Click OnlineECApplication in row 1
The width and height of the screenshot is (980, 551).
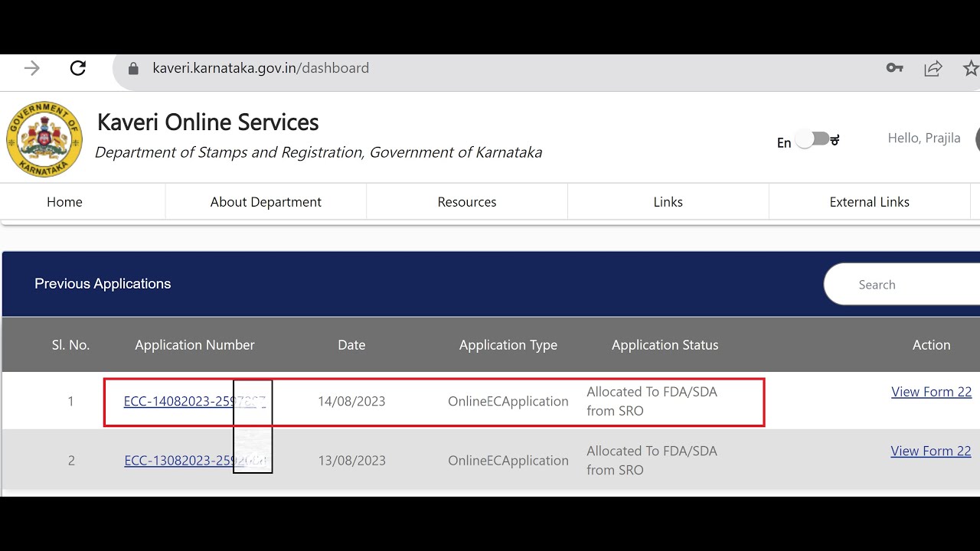tap(508, 401)
